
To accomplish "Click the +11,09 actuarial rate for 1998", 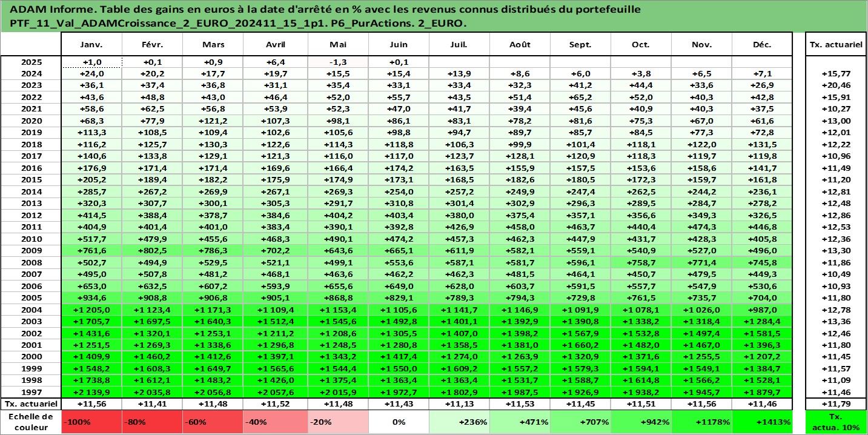I will tap(837, 380).
